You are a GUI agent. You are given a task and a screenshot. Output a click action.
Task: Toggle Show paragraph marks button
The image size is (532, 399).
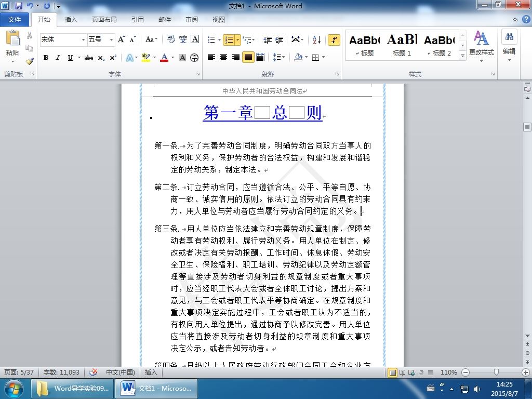click(334, 39)
